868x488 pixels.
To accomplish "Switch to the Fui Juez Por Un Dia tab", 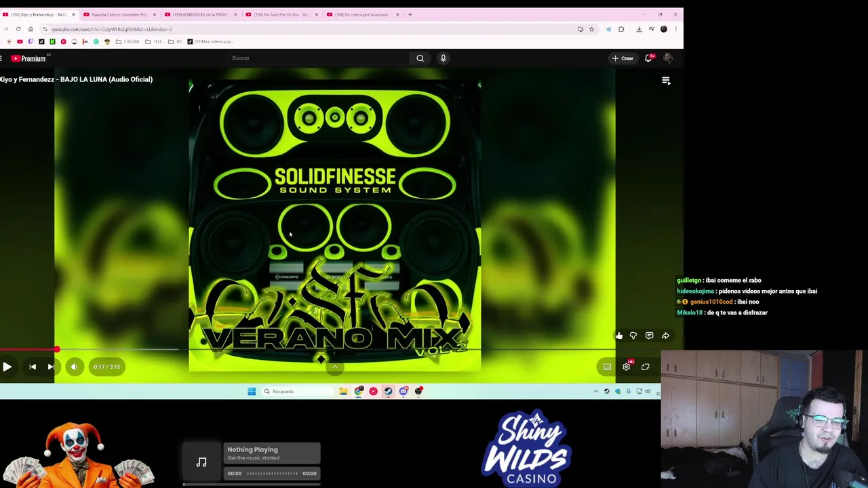I will coord(281,14).
